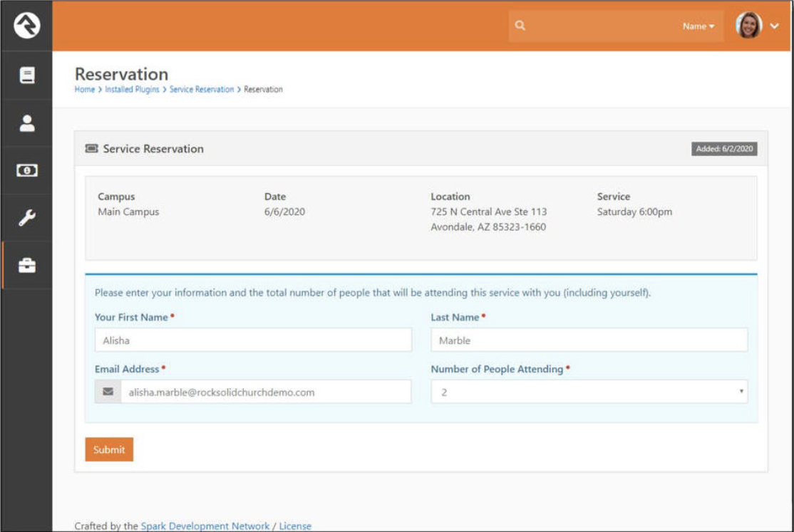Open the Spark Development Network link
The image size is (794, 532).
pyautogui.click(x=205, y=526)
